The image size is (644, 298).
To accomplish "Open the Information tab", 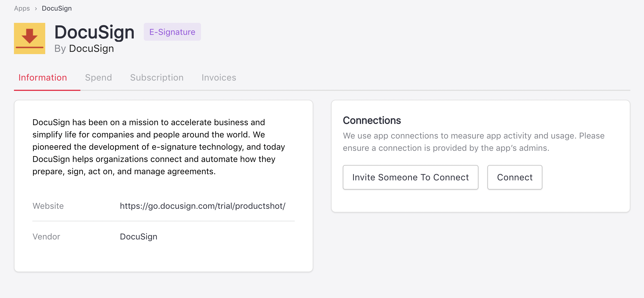I will tap(43, 77).
